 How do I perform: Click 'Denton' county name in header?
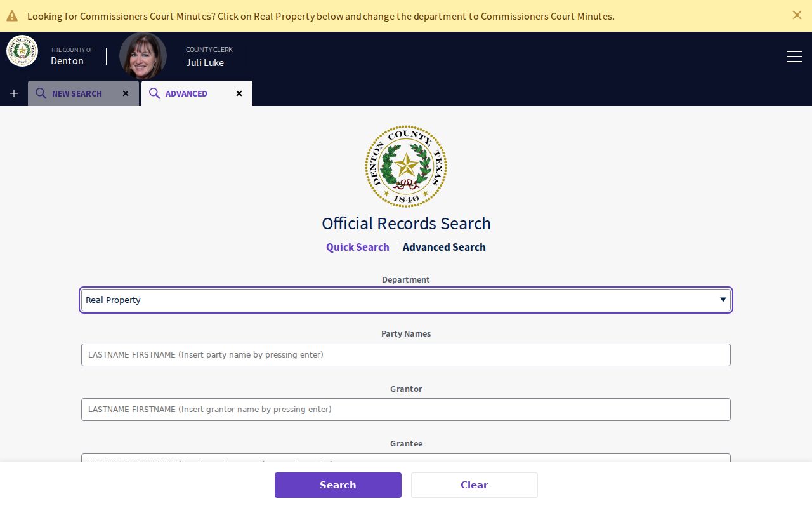point(67,60)
